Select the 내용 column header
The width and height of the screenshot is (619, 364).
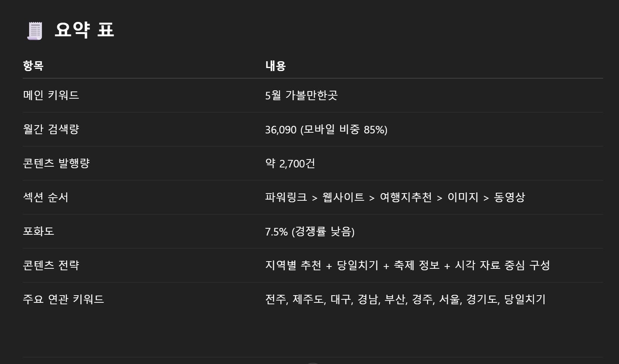click(275, 66)
